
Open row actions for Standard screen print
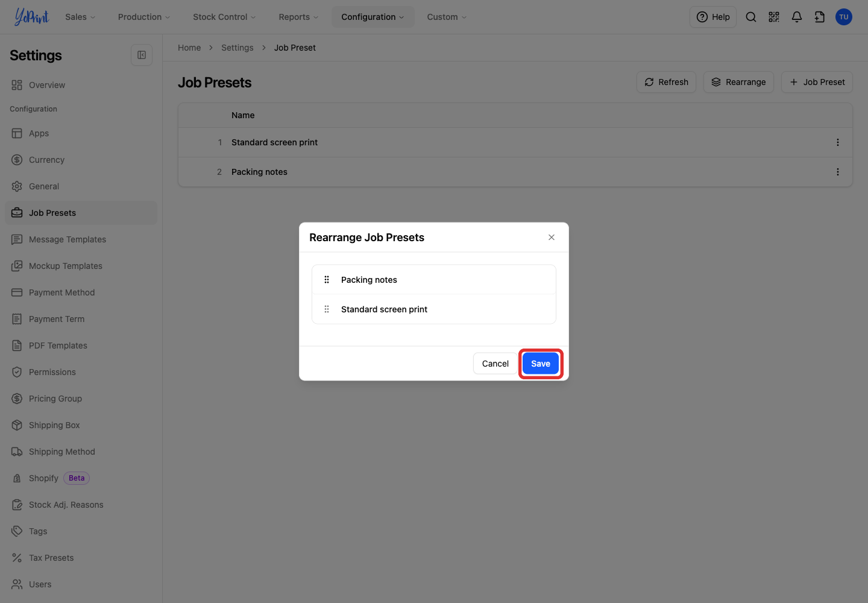click(x=838, y=142)
